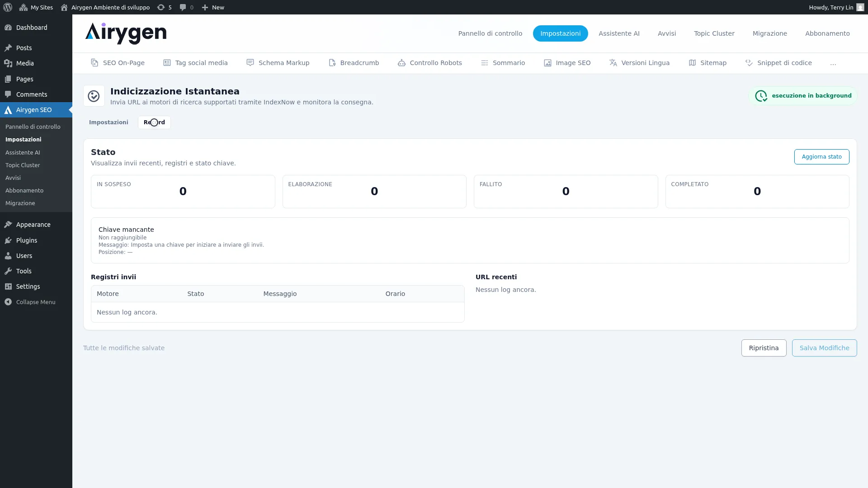Click the Motore column header
The image size is (868, 488).
click(108, 294)
